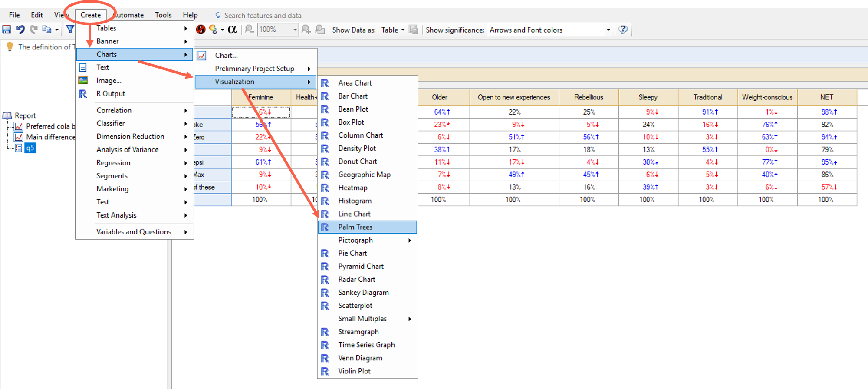Viewport: 868px width, 389px height.
Task: Click the Chart... icon in submenu
Action: pyautogui.click(x=202, y=56)
